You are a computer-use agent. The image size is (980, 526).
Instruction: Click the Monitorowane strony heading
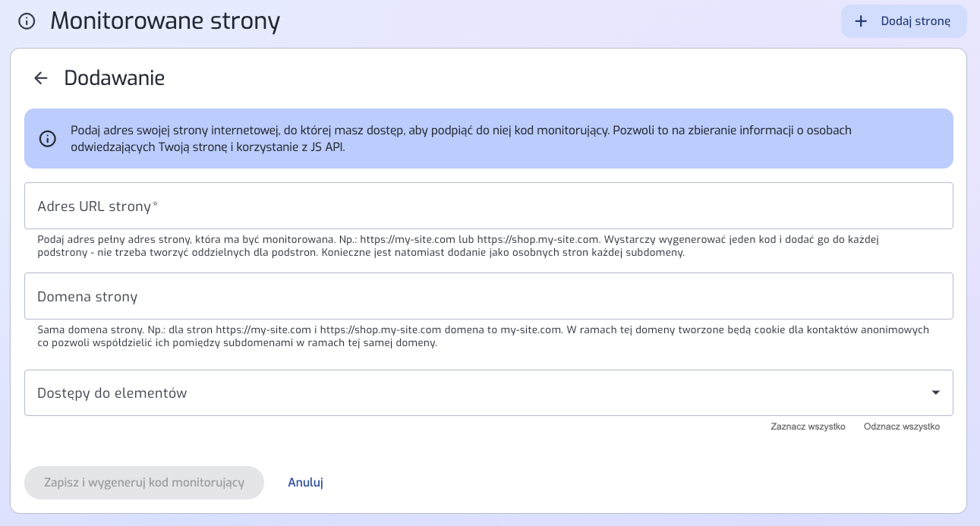pos(165,21)
